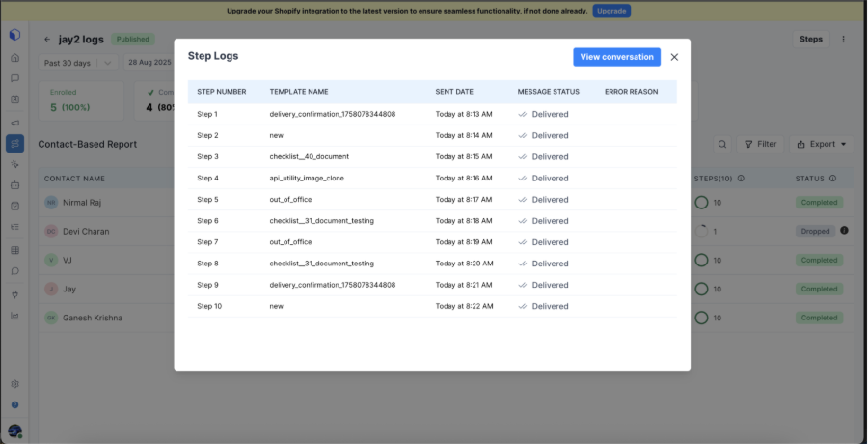
Task: Click the blue help question mark icon
Action: click(x=14, y=405)
